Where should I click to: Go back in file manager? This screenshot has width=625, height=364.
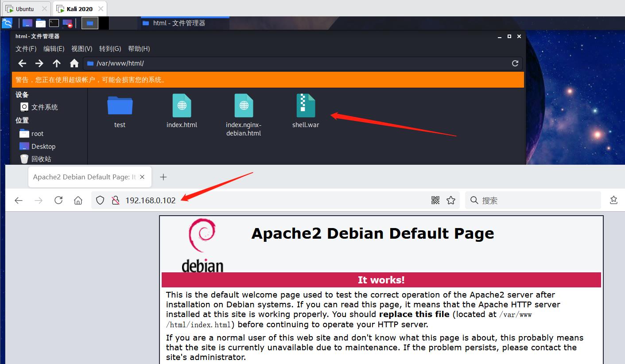pos(22,63)
